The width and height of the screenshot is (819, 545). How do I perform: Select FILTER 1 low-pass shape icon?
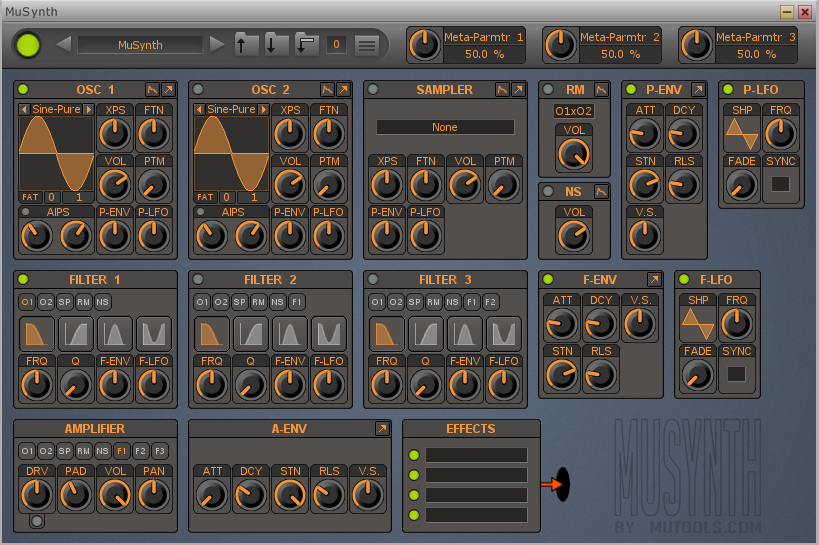point(37,333)
